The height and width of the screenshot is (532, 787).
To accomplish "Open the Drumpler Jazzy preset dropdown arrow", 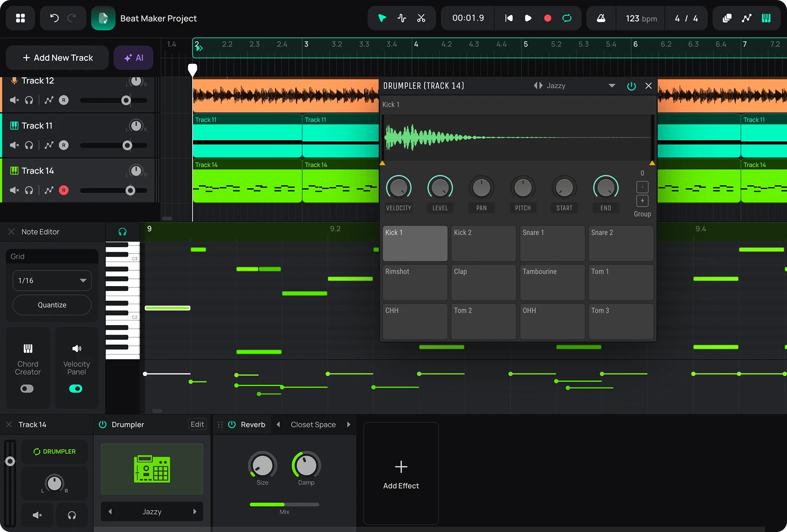I will click(x=612, y=86).
